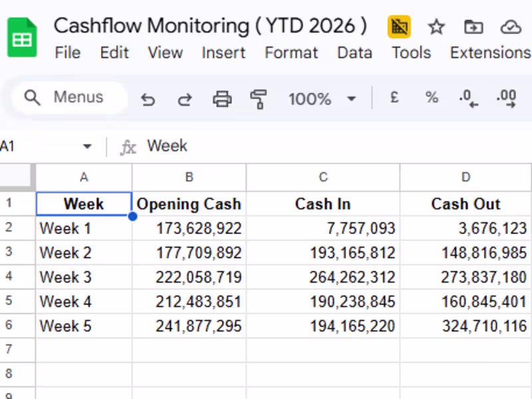532x399 pixels.
Task: Select the Week 3 cell
Action: pos(84,277)
